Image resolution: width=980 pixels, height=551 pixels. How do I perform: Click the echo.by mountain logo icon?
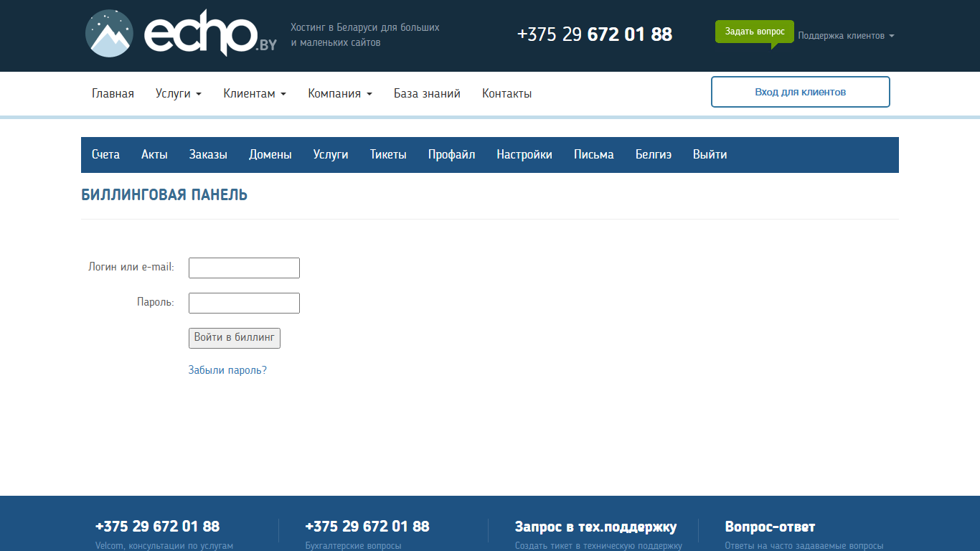[109, 34]
